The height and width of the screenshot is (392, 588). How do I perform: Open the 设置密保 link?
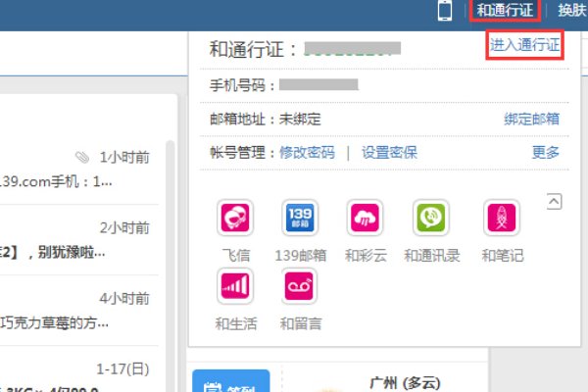(389, 153)
